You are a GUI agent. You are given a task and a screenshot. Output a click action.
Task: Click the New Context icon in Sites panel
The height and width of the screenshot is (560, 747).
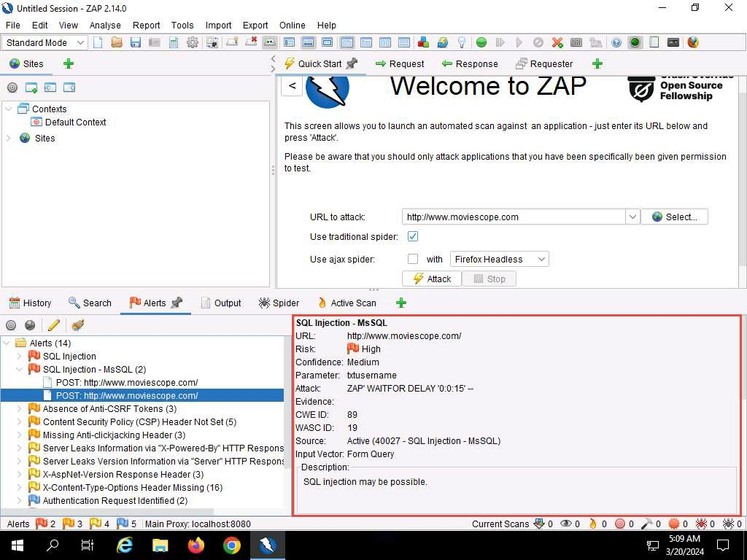[31, 87]
